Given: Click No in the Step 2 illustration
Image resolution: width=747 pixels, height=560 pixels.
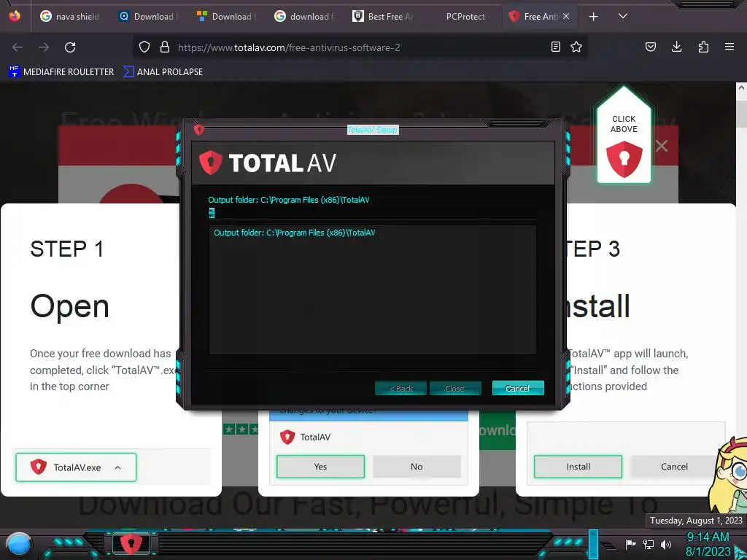Looking at the screenshot, I should coord(417,467).
